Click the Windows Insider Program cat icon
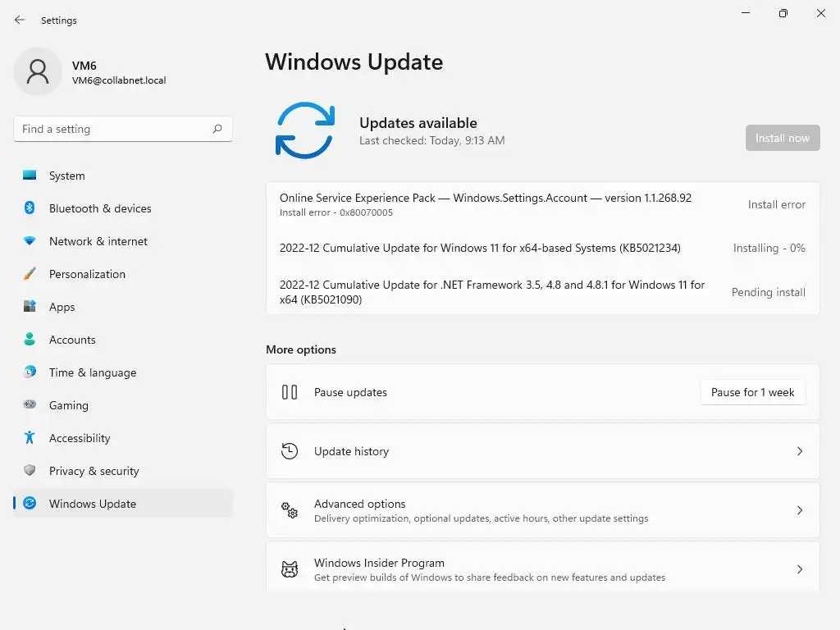840x630 pixels. click(x=290, y=569)
